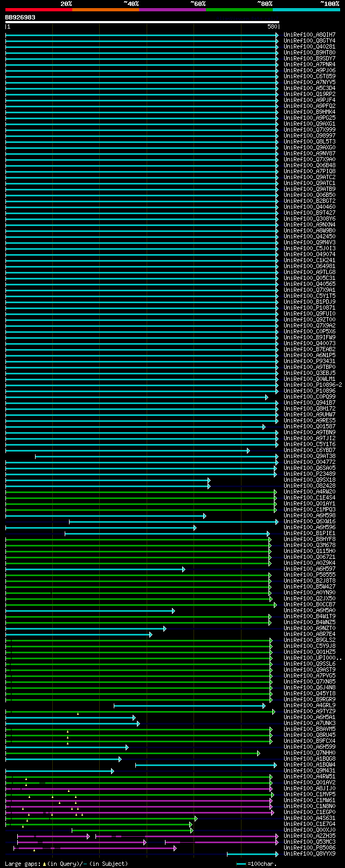Click label UniRef100_A9NXN4
345x868 pixels.
(309, 225)
